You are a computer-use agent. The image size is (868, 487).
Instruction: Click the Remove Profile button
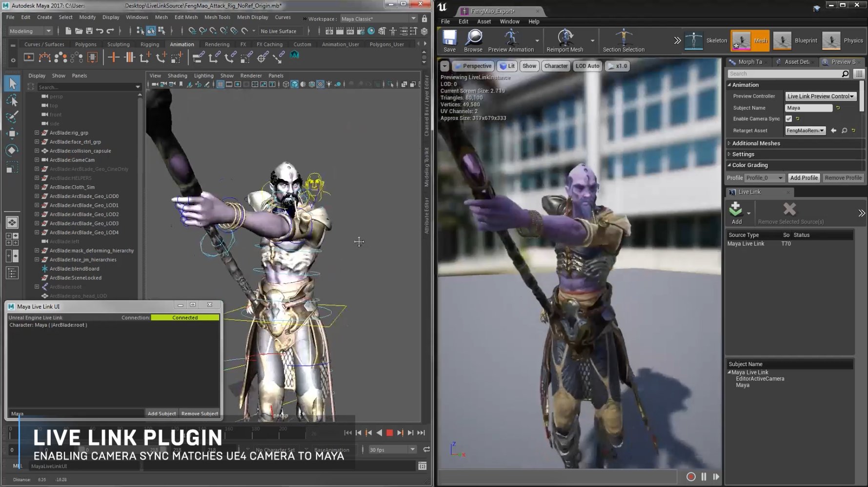tap(843, 178)
